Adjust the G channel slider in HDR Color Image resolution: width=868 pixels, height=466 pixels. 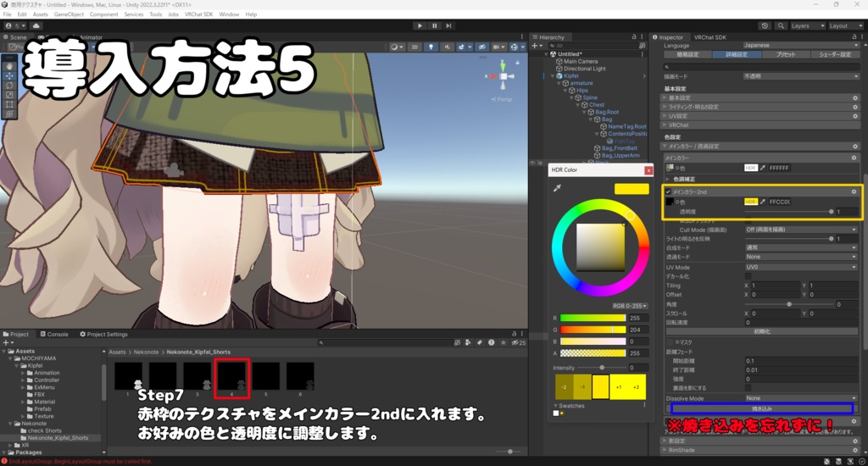point(593,330)
